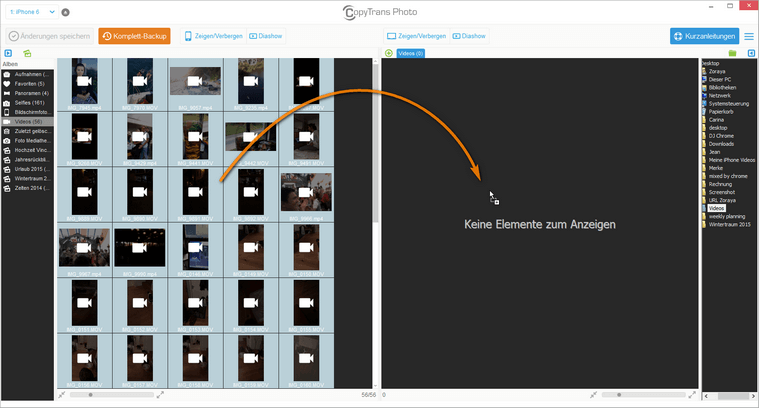Viewport: 759px width, 408px height.
Task: Start a Komplett-Backup
Action: [134, 36]
